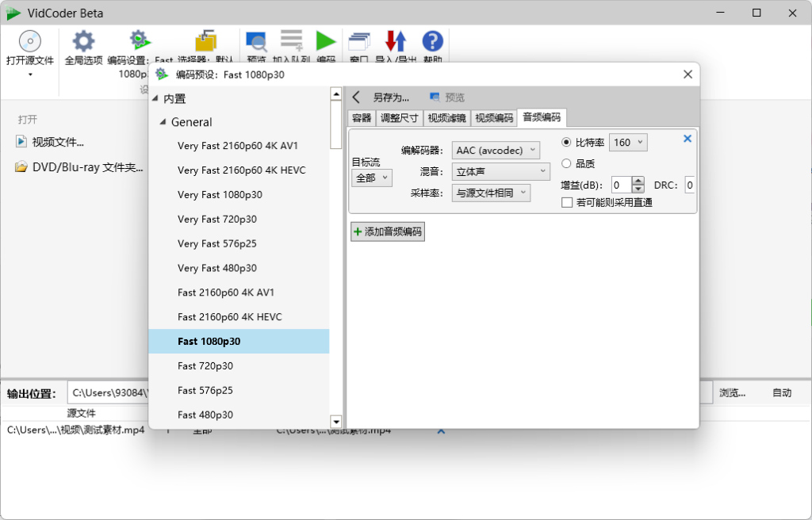Click Add Audio Encoding button

pyautogui.click(x=388, y=232)
